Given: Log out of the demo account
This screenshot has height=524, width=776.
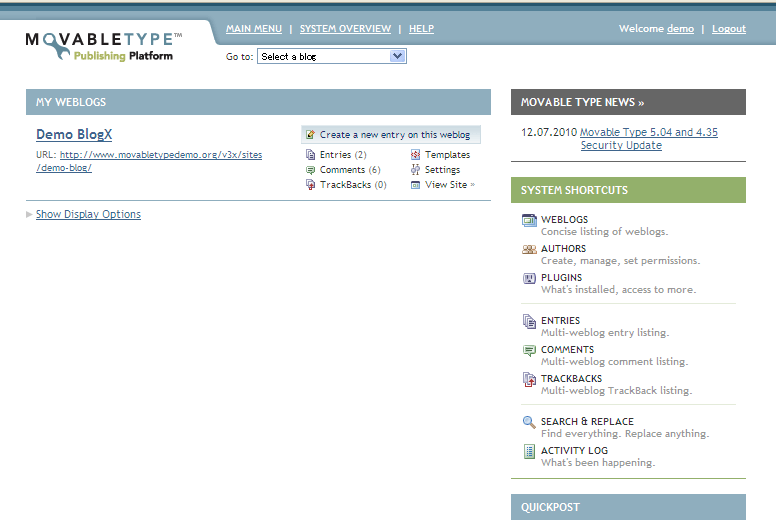Looking at the screenshot, I should click(728, 29).
